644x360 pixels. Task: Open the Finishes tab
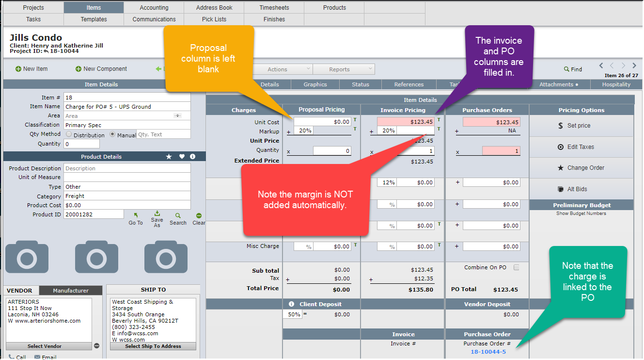[274, 19]
